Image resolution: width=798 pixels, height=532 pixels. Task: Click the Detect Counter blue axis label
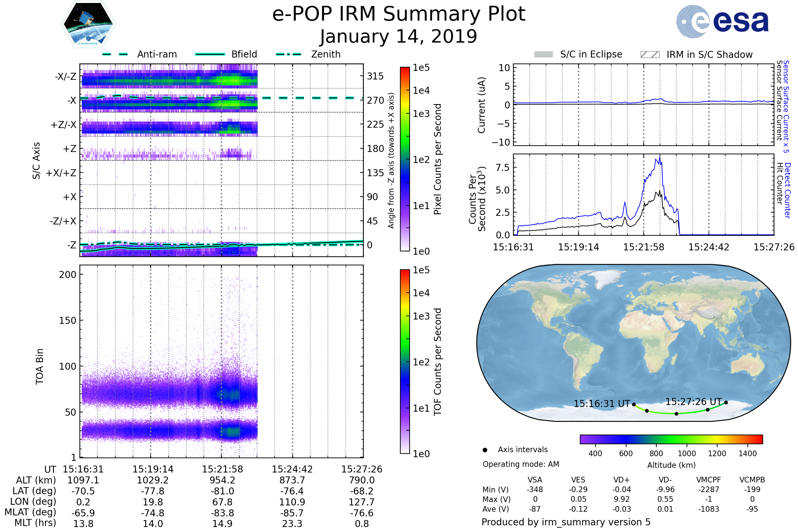tap(787, 190)
